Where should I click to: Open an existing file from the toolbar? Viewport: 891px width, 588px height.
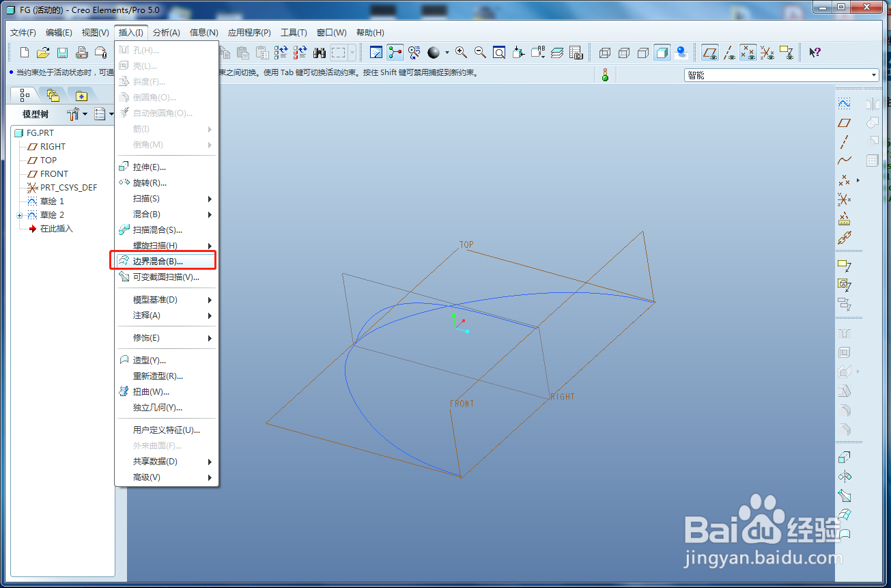(43, 53)
